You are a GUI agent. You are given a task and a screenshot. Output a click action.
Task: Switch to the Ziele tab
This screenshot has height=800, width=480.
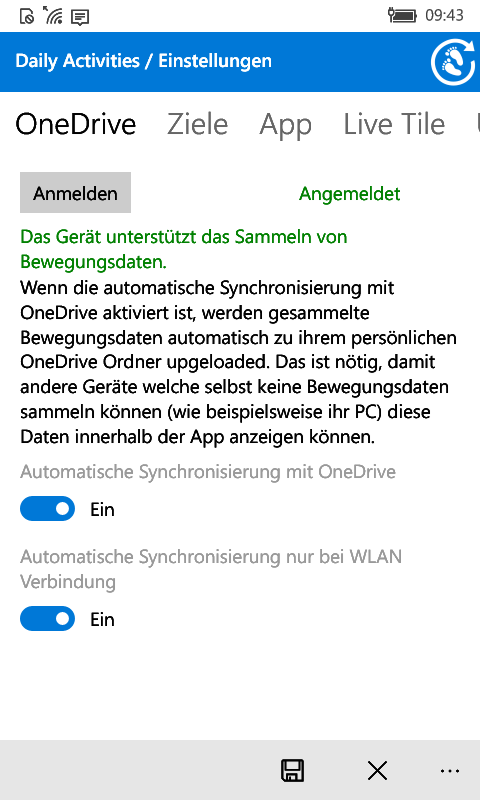coord(197,124)
